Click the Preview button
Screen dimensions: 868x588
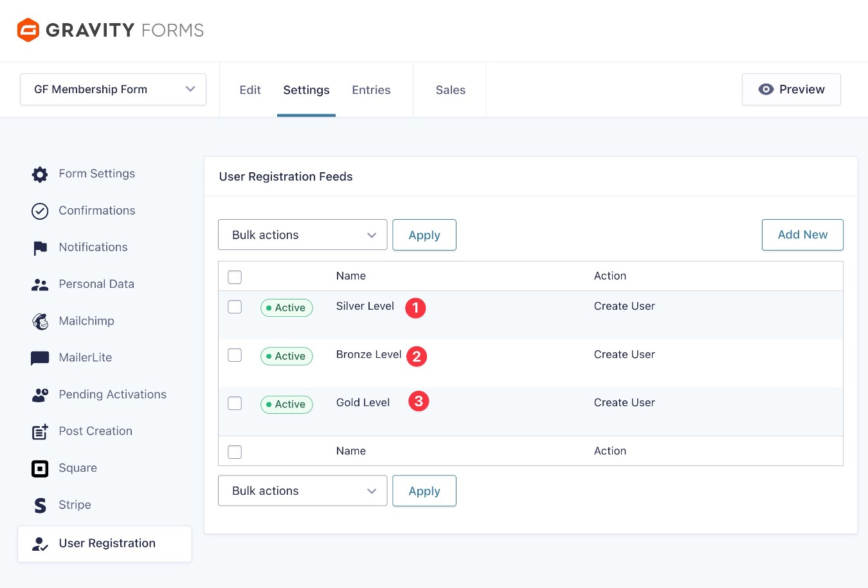[x=791, y=89]
